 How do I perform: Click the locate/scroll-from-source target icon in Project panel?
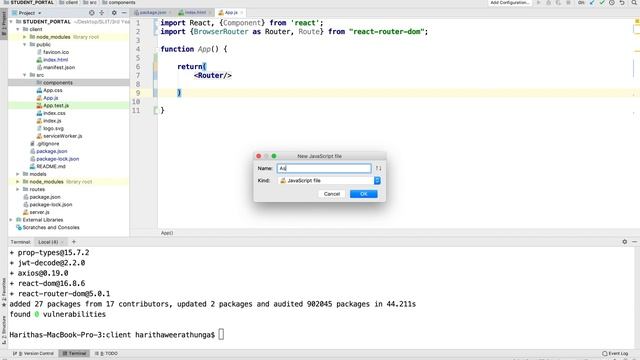coord(91,13)
